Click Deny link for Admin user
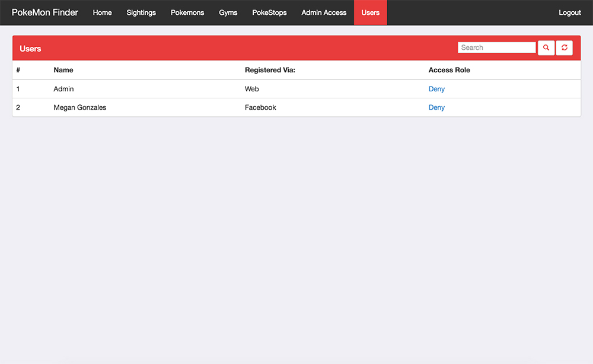593x364 pixels. click(x=436, y=89)
